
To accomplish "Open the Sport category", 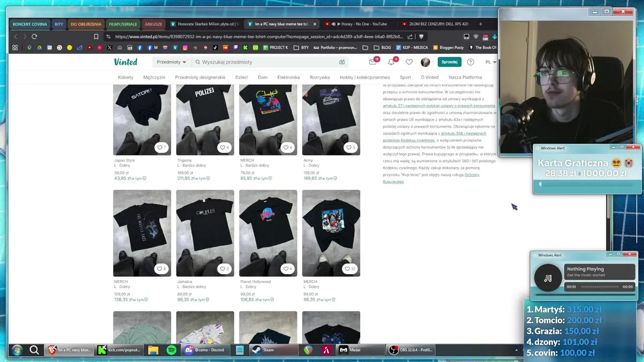I will click(x=406, y=77).
